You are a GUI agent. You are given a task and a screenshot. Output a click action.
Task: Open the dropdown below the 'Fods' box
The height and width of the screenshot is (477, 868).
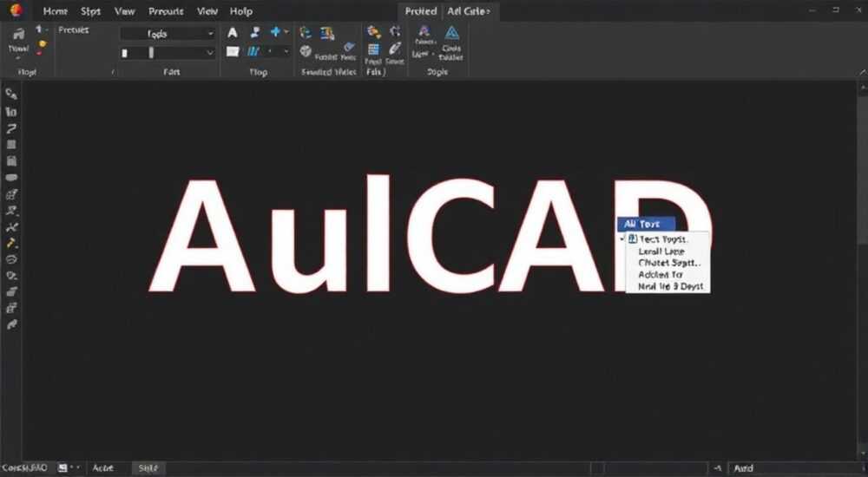click(168, 53)
